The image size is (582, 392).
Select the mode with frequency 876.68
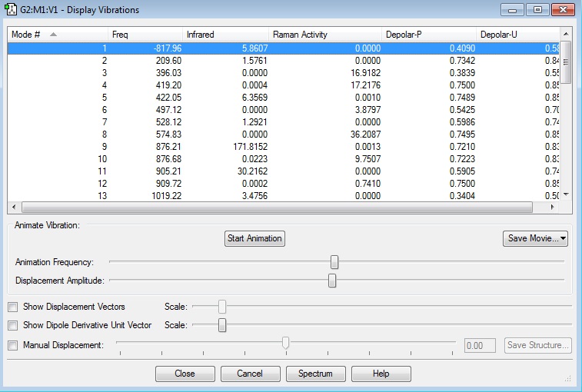pos(284,159)
